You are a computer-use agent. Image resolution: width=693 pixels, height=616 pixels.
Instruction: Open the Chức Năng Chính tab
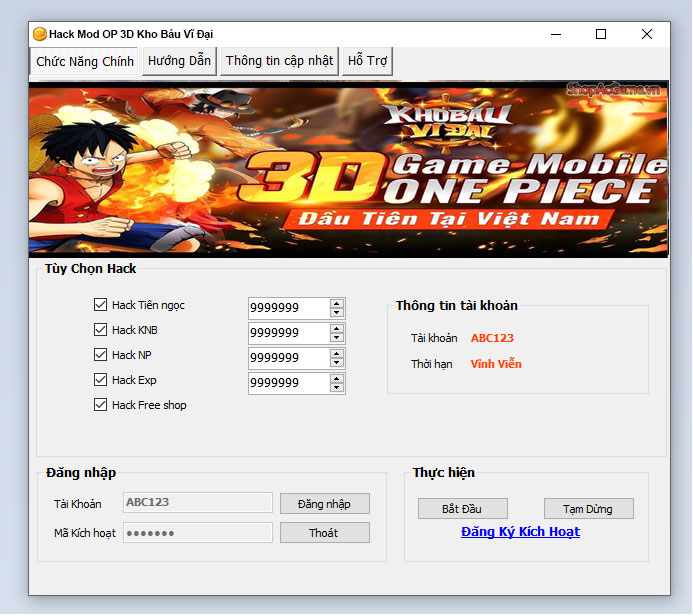[x=84, y=61]
